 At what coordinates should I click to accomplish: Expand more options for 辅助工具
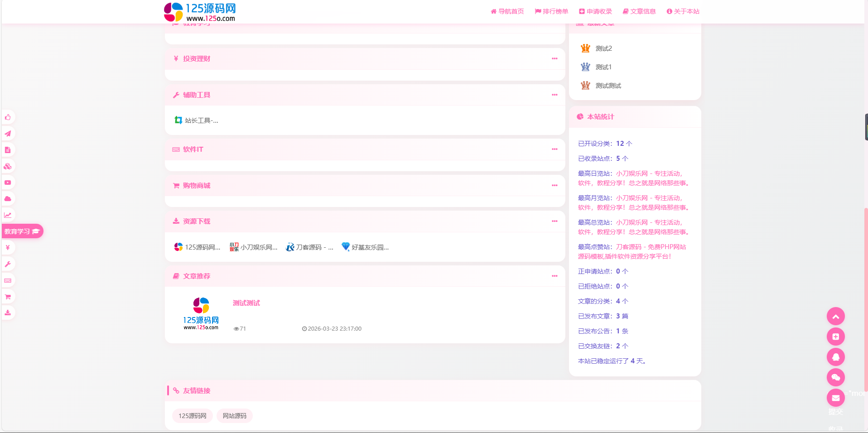tap(555, 95)
